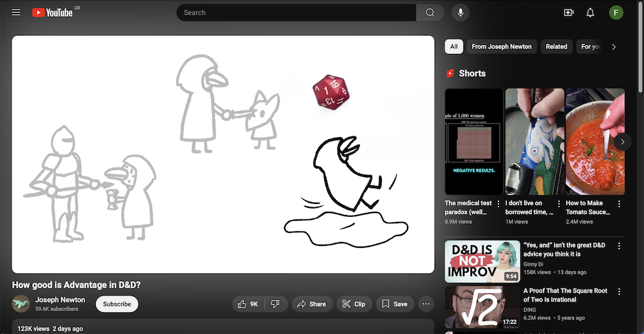Open more actions ellipsis below video
Viewport: 644px width, 334px height.
(x=426, y=304)
